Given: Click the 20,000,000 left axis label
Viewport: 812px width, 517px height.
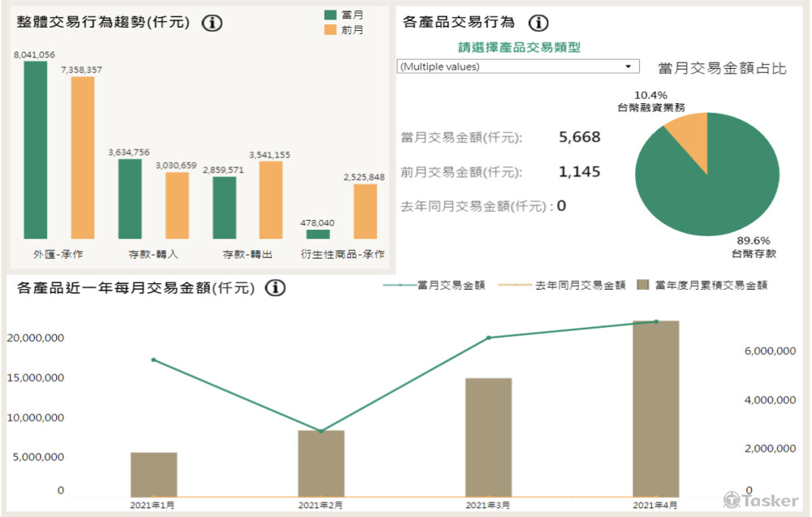Looking at the screenshot, I should click(36, 338).
